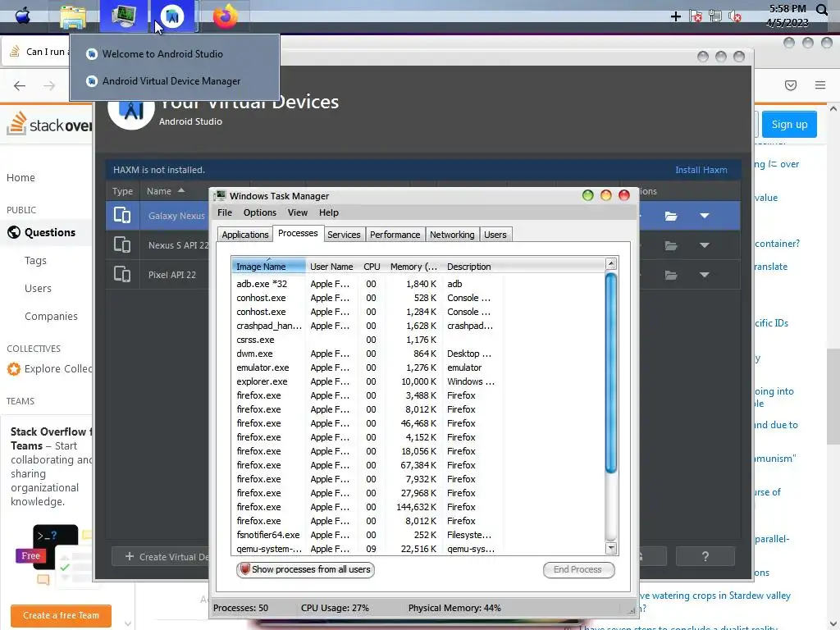Open Tags in Stack Overflow sidebar
Image resolution: width=840 pixels, height=630 pixels.
[x=35, y=260]
